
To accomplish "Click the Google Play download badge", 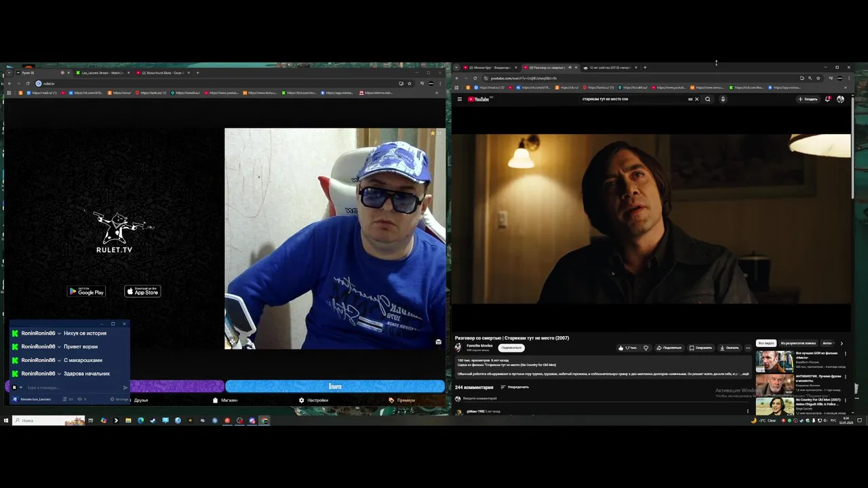I will [x=86, y=291].
